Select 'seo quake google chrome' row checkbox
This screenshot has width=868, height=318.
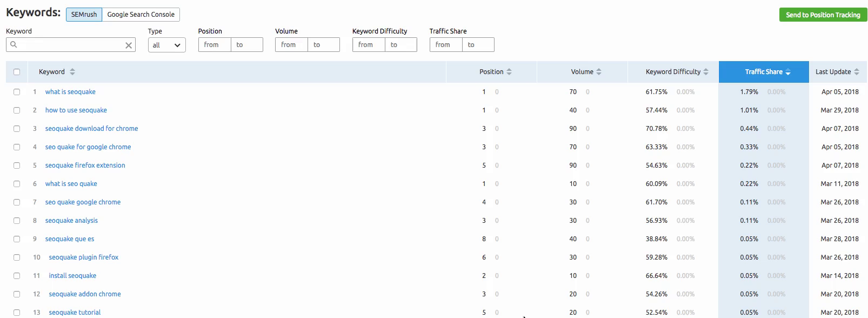pyautogui.click(x=17, y=202)
